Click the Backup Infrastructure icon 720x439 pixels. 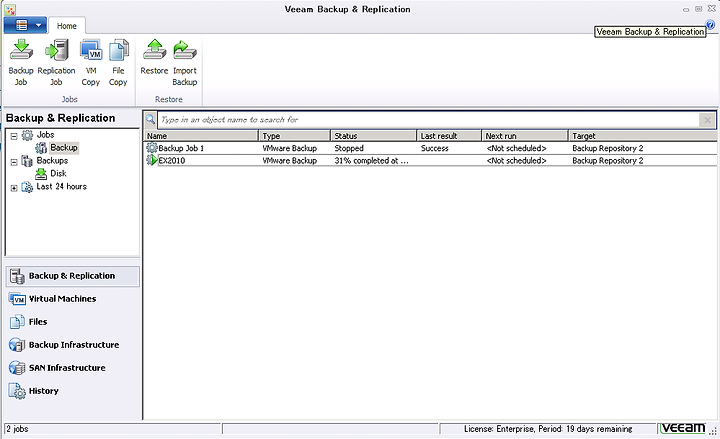(17, 345)
